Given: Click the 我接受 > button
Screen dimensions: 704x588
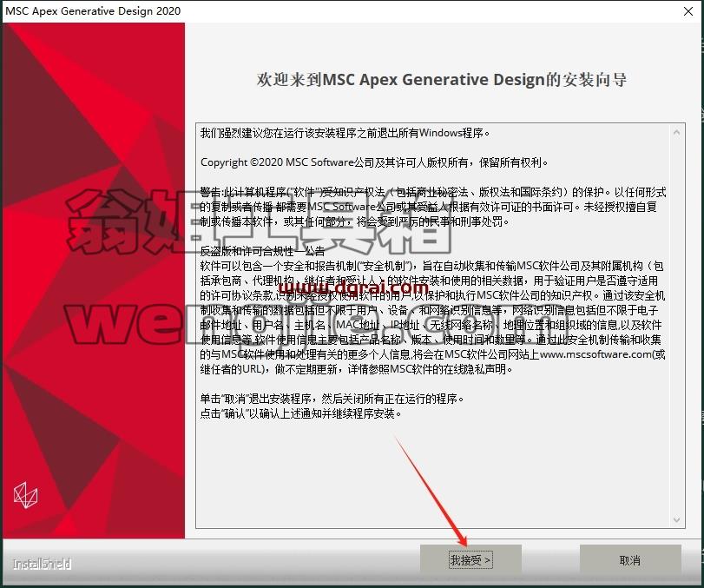Looking at the screenshot, I should [x=470, y=559].
